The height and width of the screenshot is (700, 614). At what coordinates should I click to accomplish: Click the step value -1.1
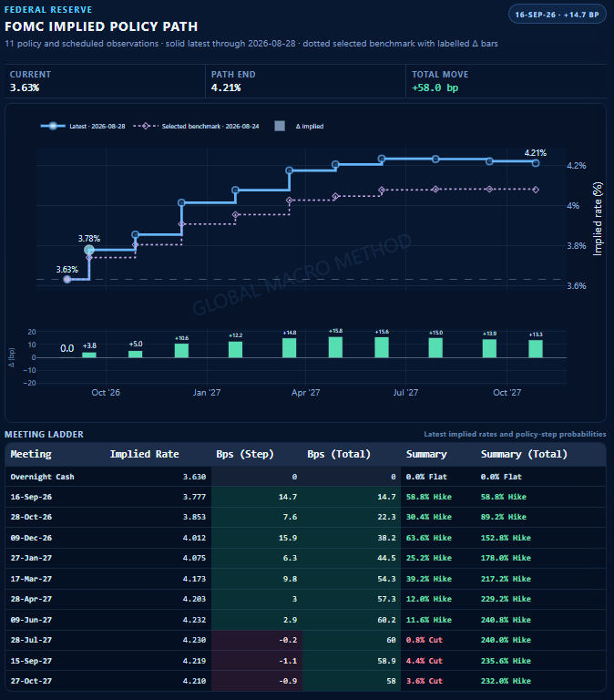click(x=288, y=661)
